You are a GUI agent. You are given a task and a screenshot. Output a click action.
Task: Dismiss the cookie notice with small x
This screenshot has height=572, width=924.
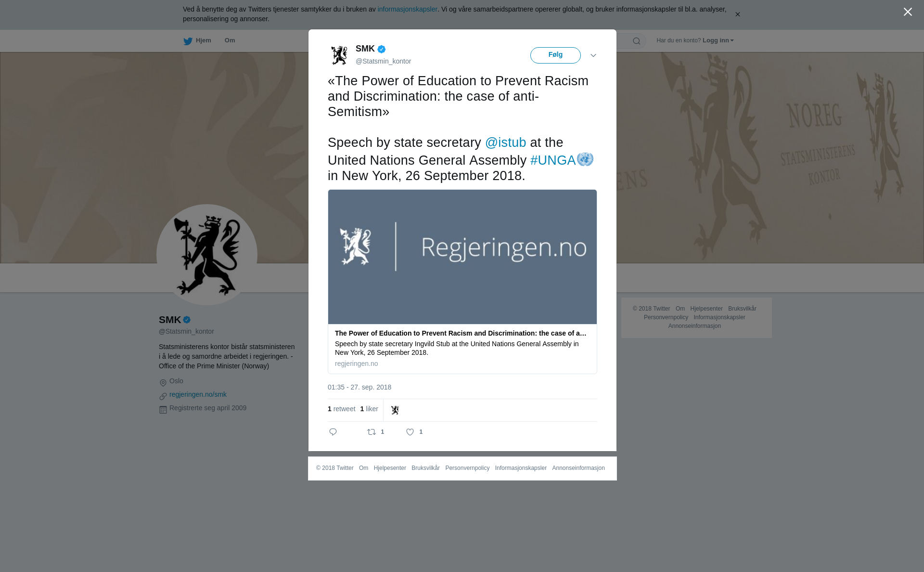[737, 14]
